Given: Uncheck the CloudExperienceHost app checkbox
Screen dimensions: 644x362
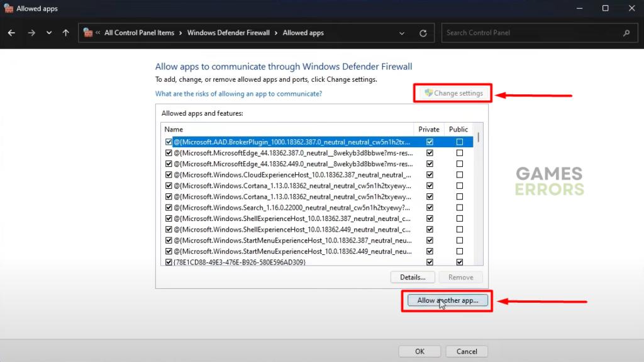Looking at the screenshot, I should [169, 174].
